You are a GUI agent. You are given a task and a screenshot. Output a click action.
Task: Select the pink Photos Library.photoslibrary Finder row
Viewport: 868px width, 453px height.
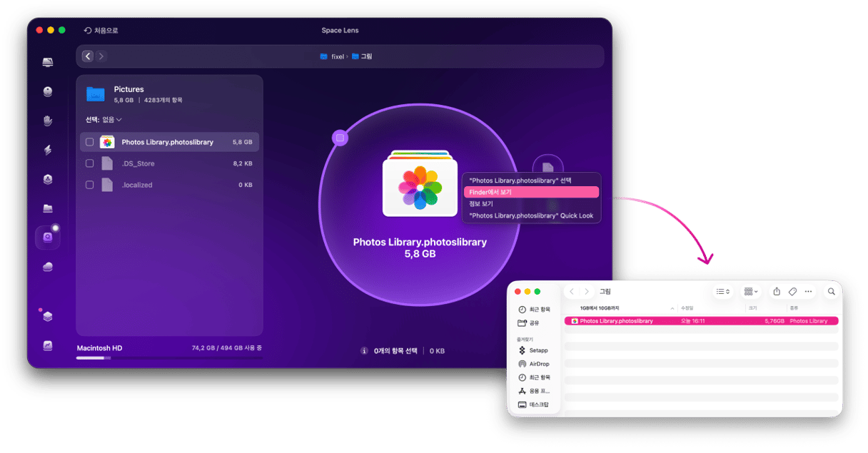701,321
